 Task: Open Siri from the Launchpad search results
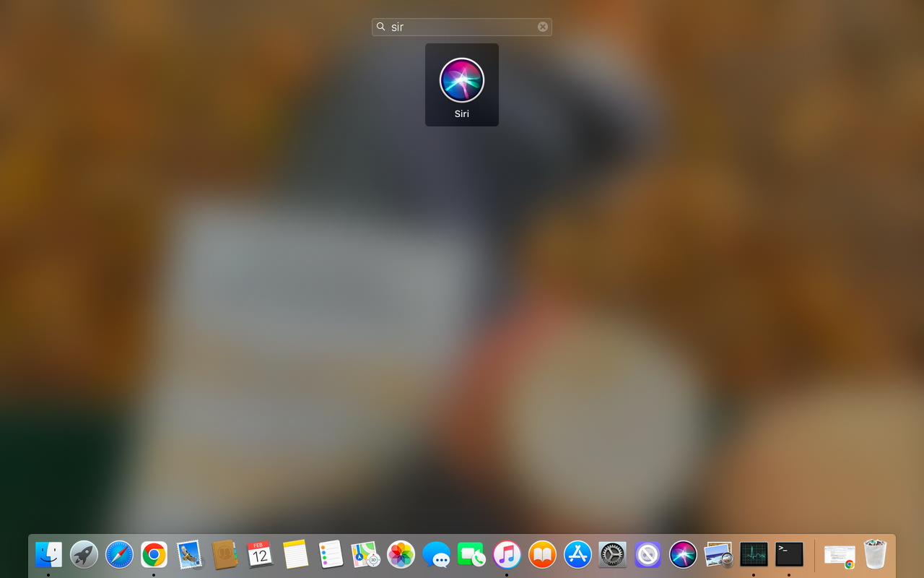(x=461, y=79)
